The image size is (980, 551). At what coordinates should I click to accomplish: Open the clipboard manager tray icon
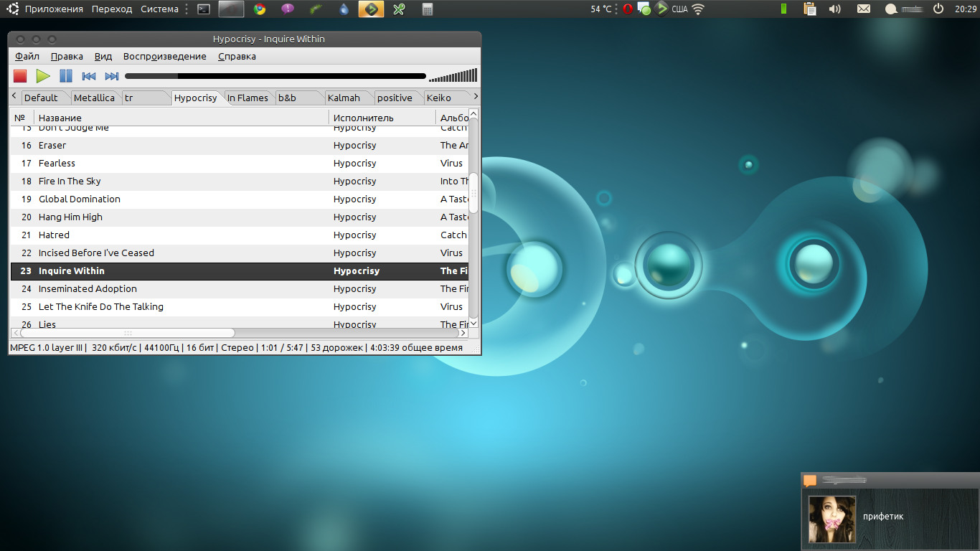coord(810,9)
